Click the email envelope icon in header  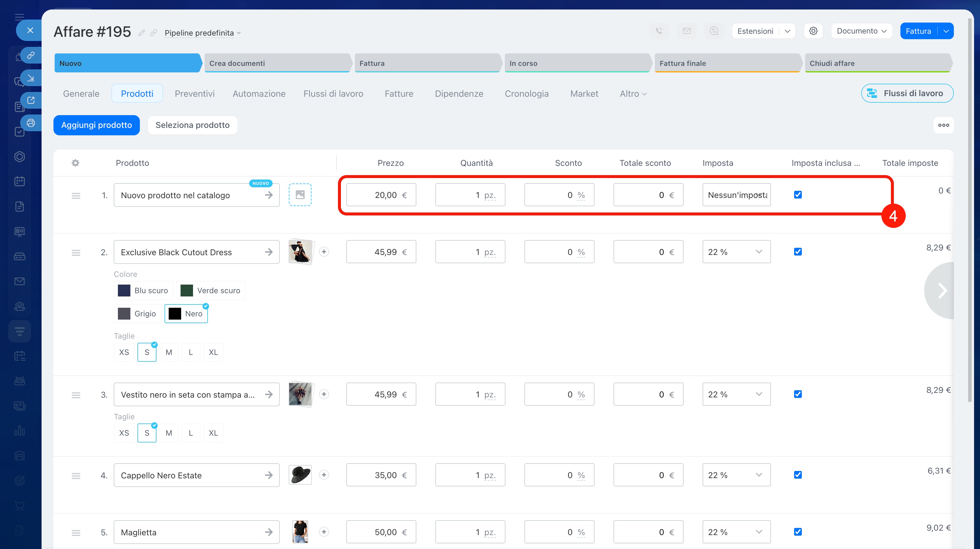686,31
